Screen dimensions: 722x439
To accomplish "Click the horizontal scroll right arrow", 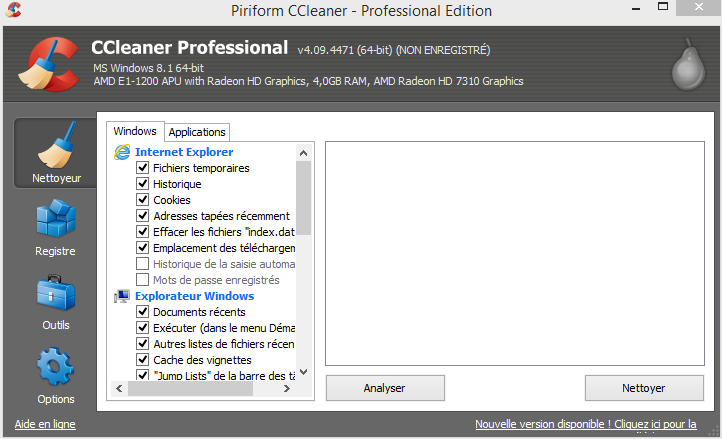I will [287, 389].
